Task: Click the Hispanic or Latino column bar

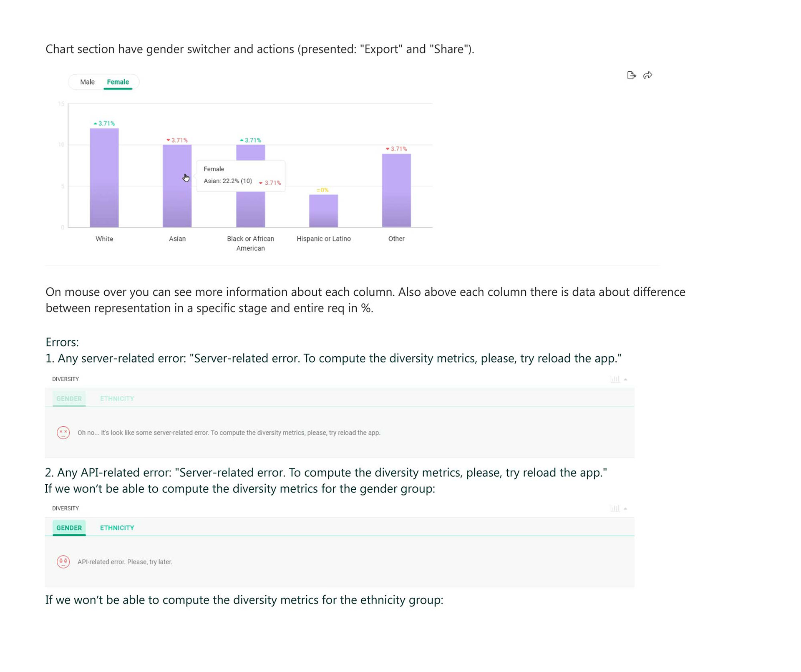Action: [323, 211]
